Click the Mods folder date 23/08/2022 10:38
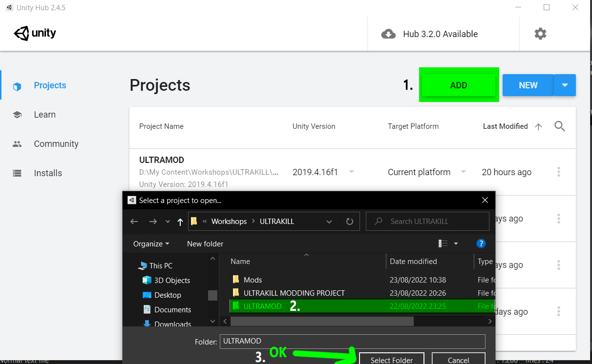 click(x=418, y=280)
